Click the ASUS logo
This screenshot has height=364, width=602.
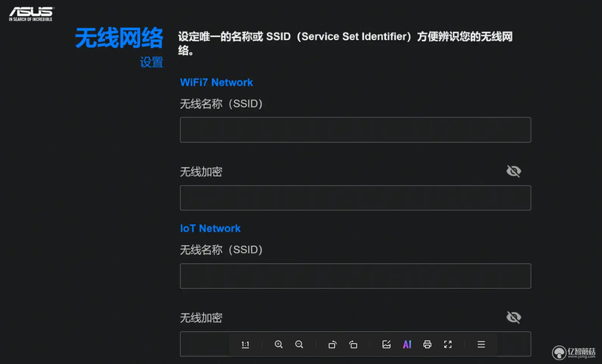32,14
